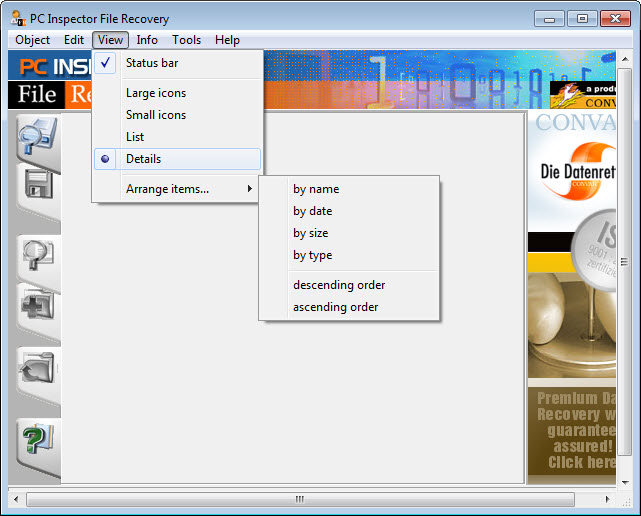The height and width of the screenshot is (516, 641).
Task: Switch to List view
Action: pyautogui.click(x=177, y=137)
